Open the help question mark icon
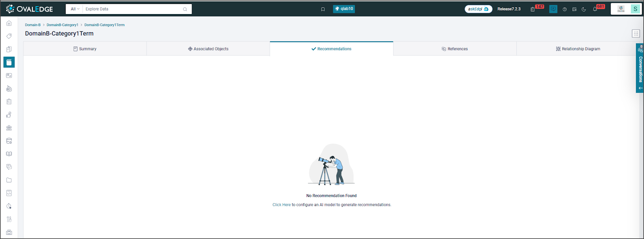This screenshot has height=239, width=644. pos(565,9)
